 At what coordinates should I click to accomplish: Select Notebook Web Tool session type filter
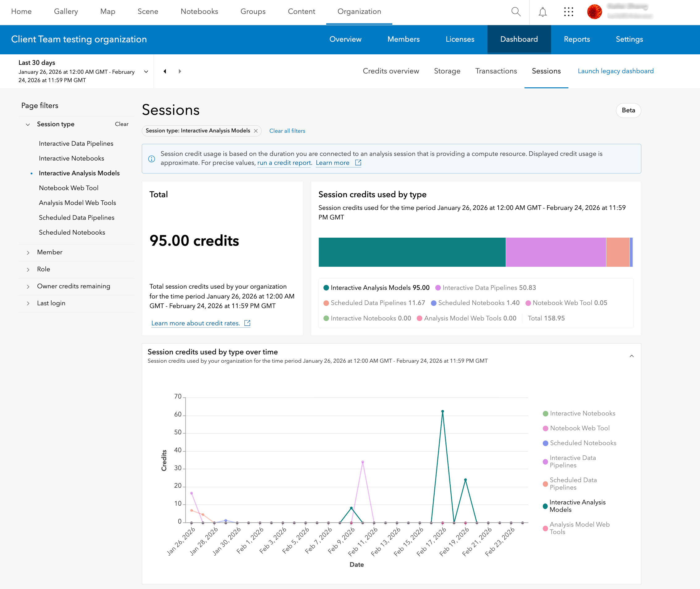point(69,188)
